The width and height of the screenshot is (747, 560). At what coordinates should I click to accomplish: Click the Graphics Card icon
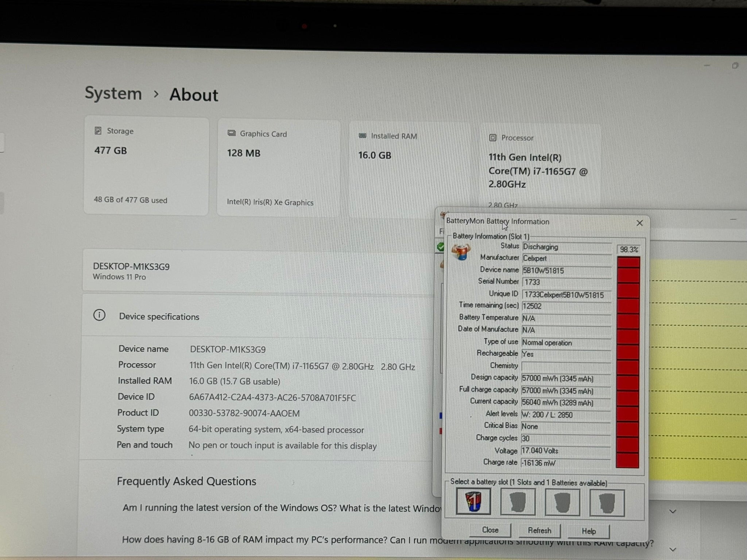(231, 133)
